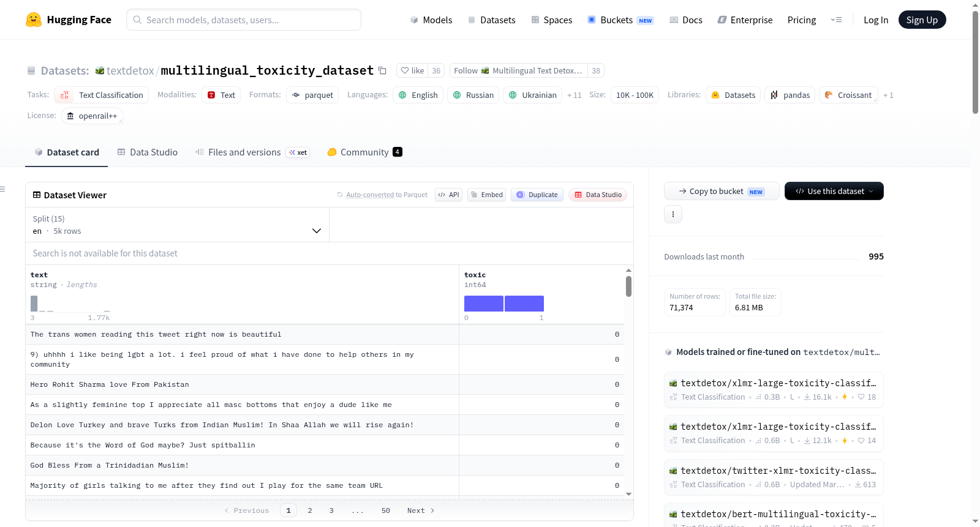Switch to the Data Studio tab

tap(147, 152)
